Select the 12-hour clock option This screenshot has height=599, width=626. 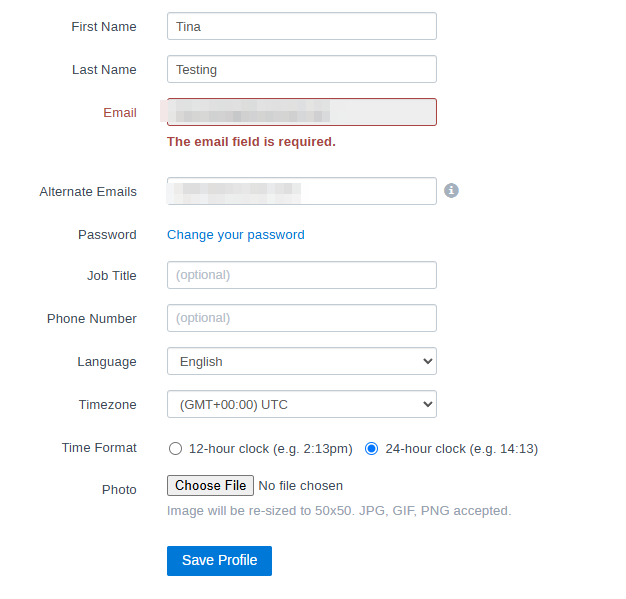(x=176, y=449)
